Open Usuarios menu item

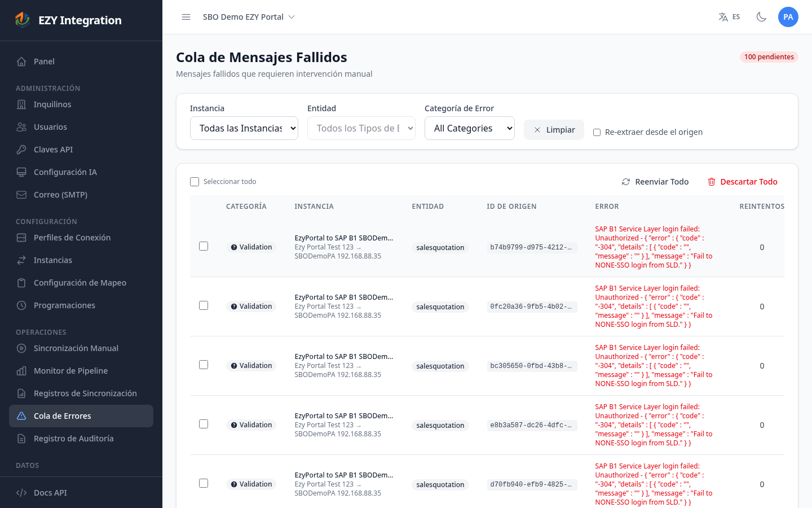pyautogui.click(x=81, y=127)
